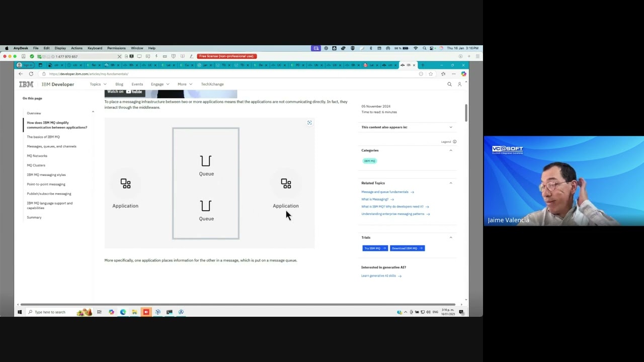Open the notifications icon in the taskbar
Image resolution: width=644 pixels, height=362 pixels.
(x=461, y=312)
